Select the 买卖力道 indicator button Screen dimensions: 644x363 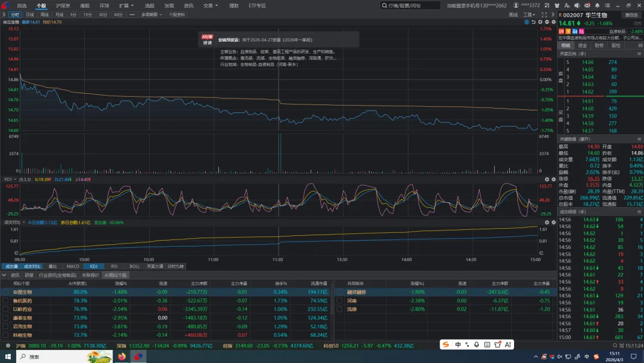coord(155,266)
